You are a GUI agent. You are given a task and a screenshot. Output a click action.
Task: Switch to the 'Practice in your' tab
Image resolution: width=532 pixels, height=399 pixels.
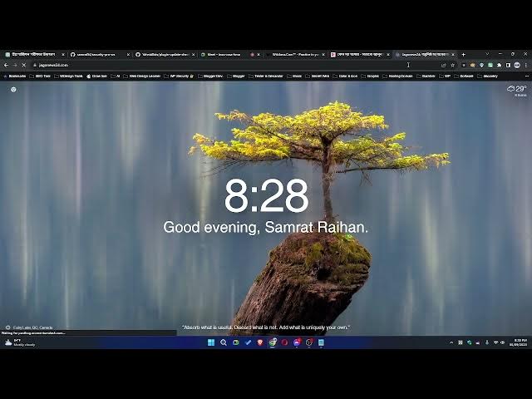(x=295, y=54)
